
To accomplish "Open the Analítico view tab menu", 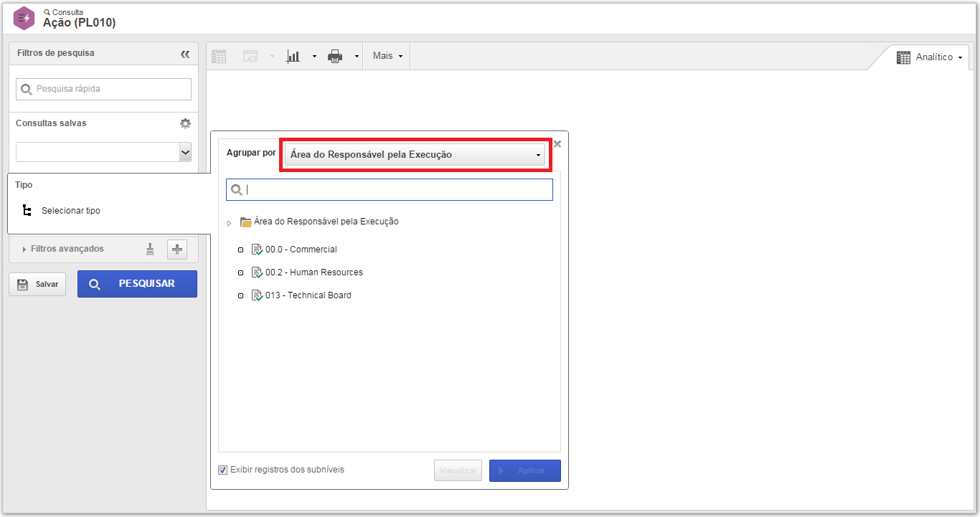I will click(x=930, y=57).
